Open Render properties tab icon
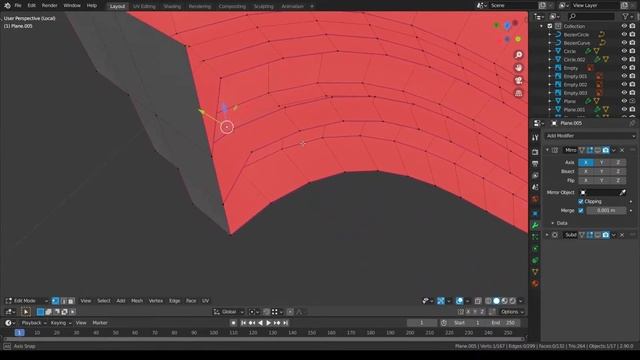Viewport: 640px width, 360px height. click(535, 152)
